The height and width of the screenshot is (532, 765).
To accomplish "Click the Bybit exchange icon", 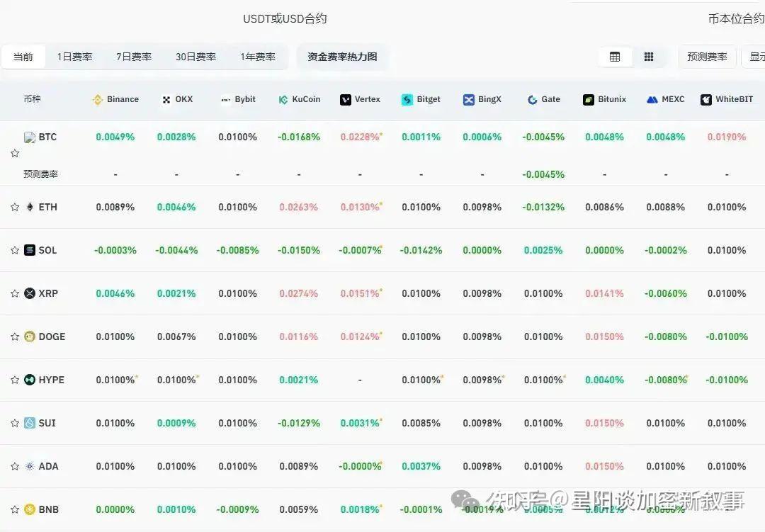I will pyautogui.click(x=225, y=99).
